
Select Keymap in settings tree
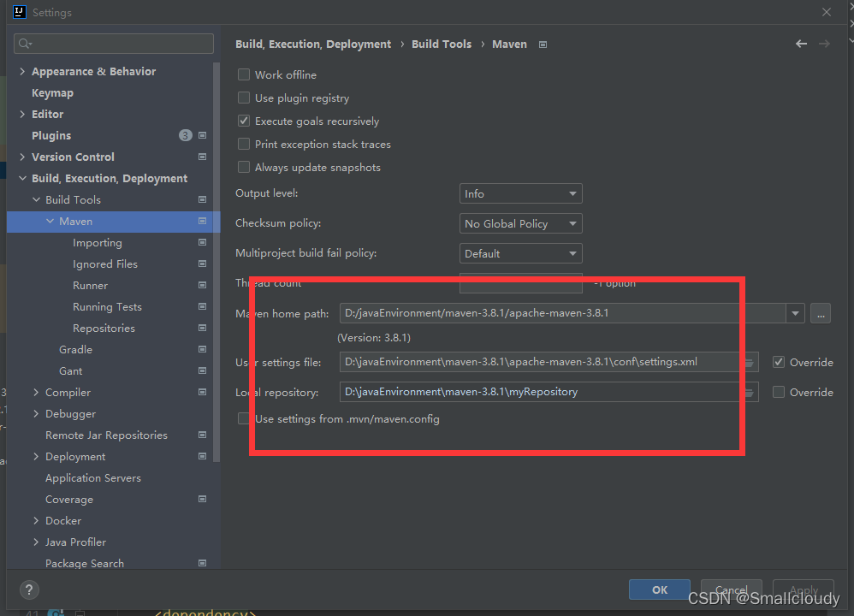[52, 93]
